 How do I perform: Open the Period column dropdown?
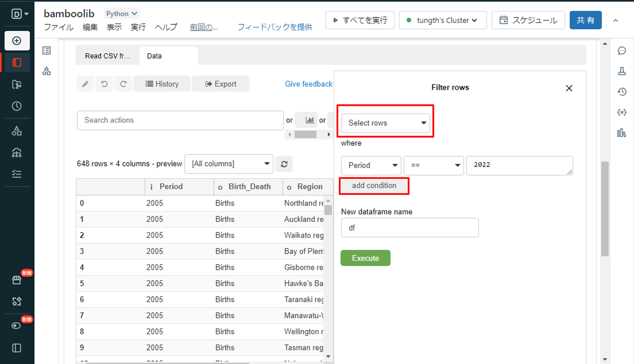[371, 166]
